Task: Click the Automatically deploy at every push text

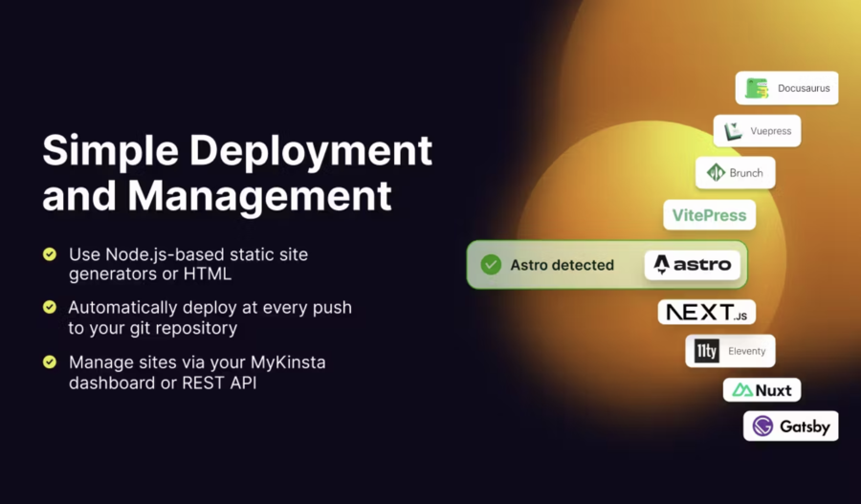Action: tap(210, 308)
